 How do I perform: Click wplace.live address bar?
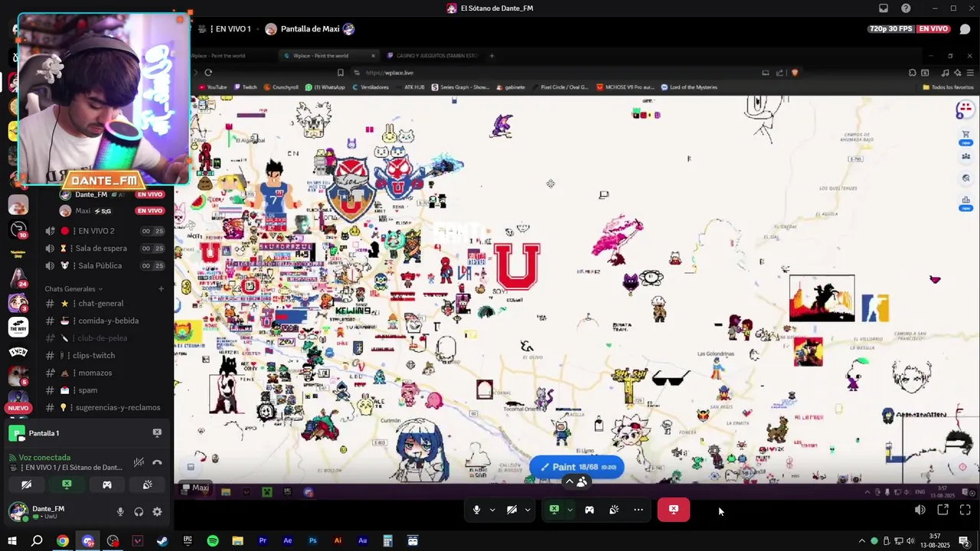[x=390, y=73]
